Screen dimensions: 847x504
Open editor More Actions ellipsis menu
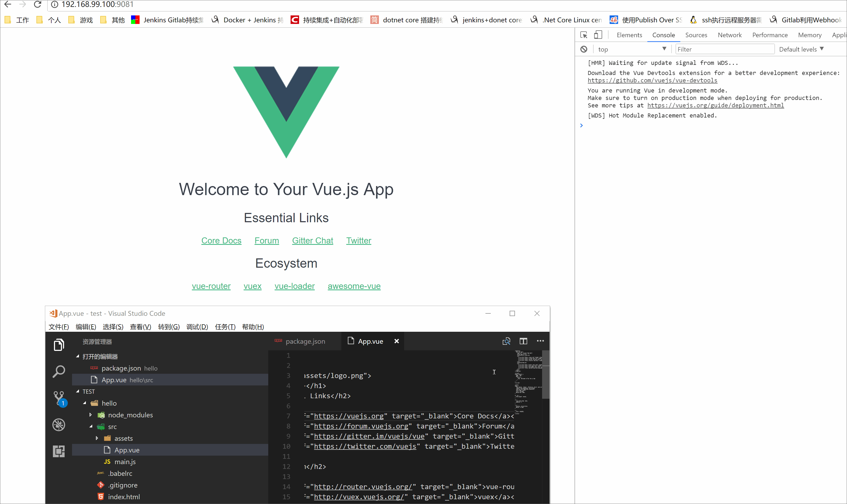pyautogui.click(x=540, y=341)
